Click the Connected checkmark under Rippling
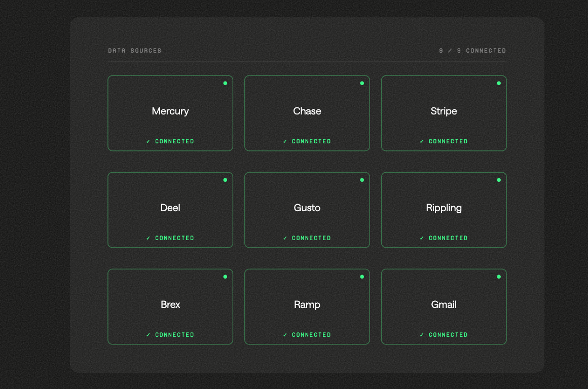 (x=422, y=238)
